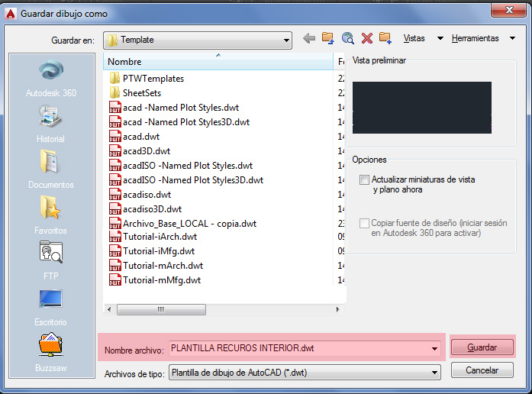Sort by the Nombre column header
Screen dimensions: 532x394
pos(218,61)
